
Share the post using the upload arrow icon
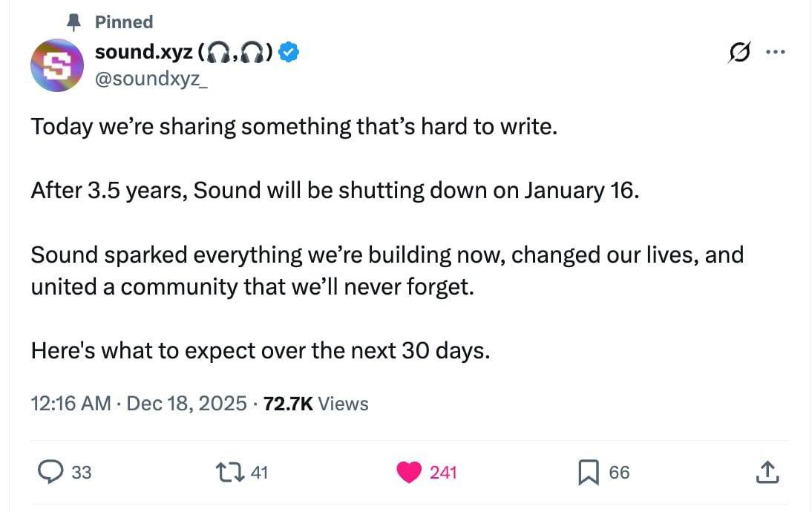768,472
